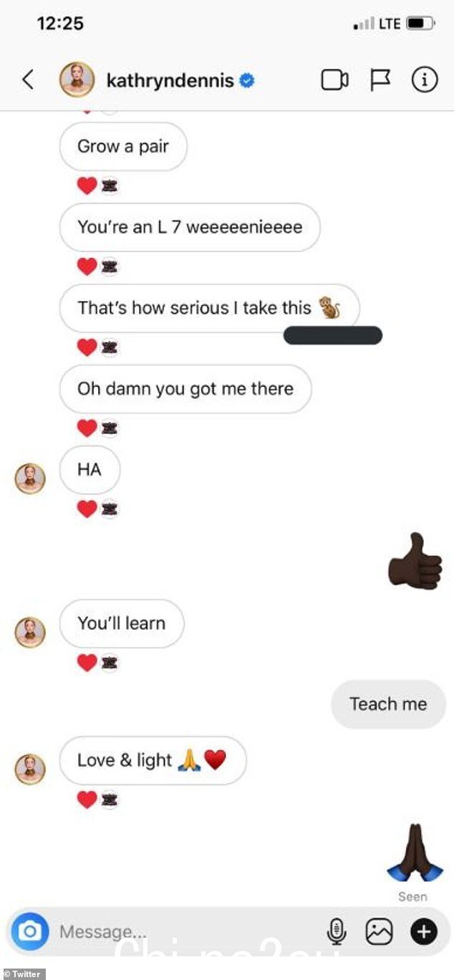Record a voice message with microphone icon
Image resolution: width=454 pixels, height=980 pixels.
coord(337,931)
